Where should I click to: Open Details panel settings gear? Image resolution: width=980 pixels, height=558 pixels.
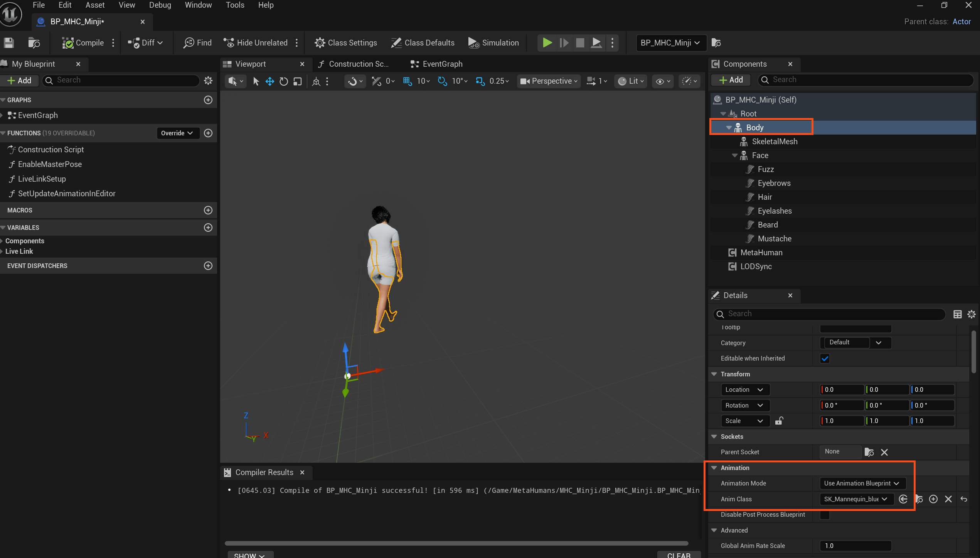[971, 314]
